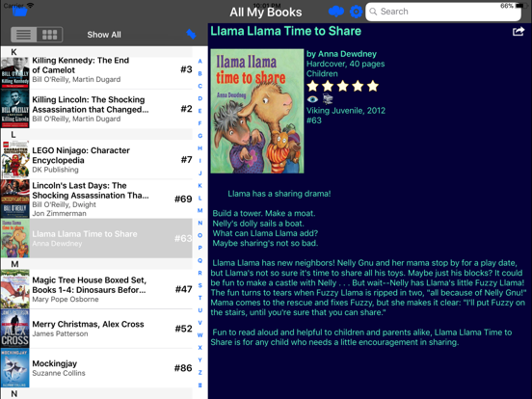The height and width of the screenshot is (399, 532).
Task: Click #69 number on Lincoln's Last Days
Action: click(x=183, y=199)
